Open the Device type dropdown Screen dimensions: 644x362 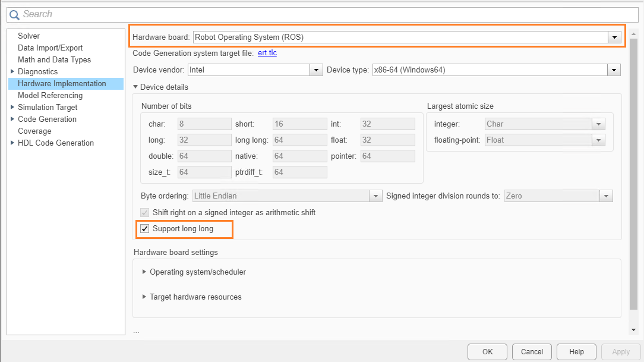tap(614, 70)
